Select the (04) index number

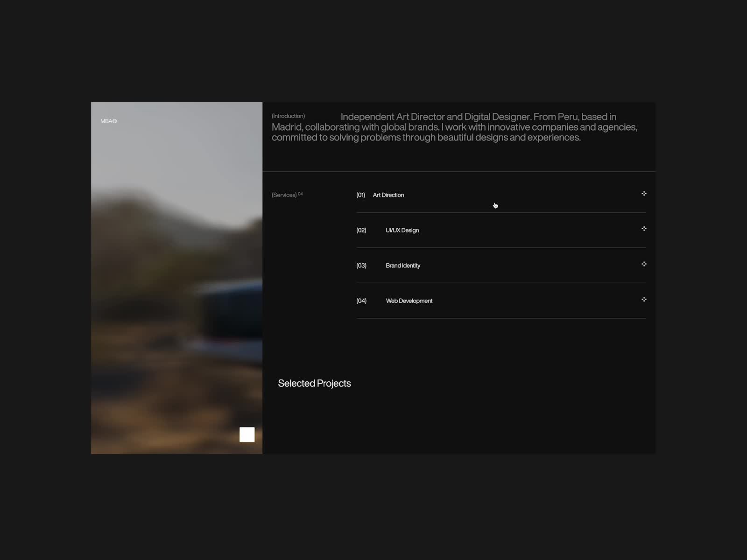point(361,301)
